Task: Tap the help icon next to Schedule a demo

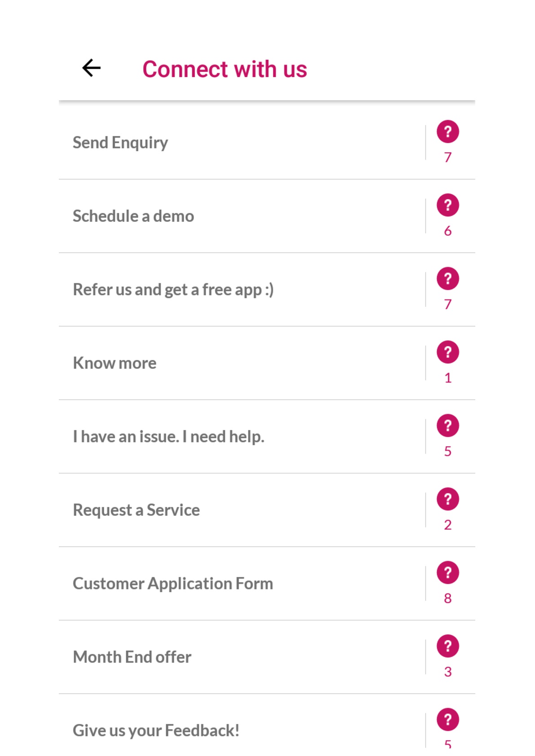Action: point(447,206)
